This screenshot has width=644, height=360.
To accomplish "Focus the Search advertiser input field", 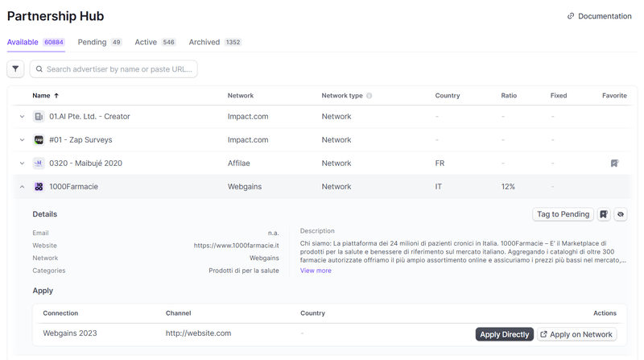I will coord(114,69).
